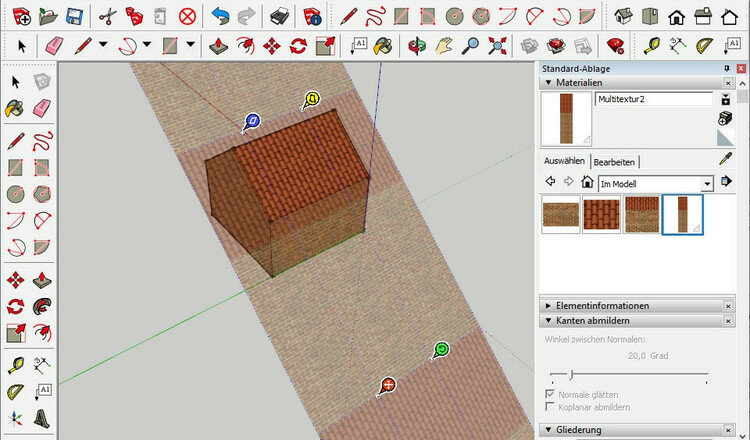Image resolution: width=750 pixels, height=440 pixels.
Task: Activate the Orbit tool in top toolbar
Action: click(x=417, y=45)
